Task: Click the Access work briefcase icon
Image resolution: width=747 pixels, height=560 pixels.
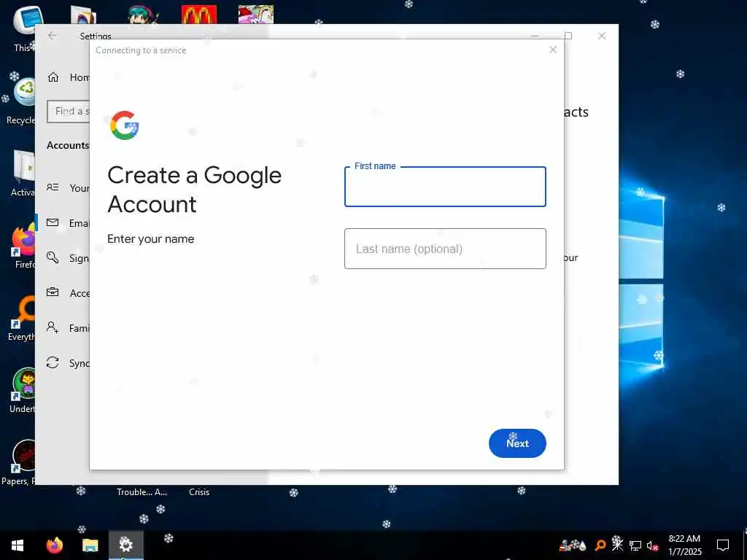Action: pos(53,292)
